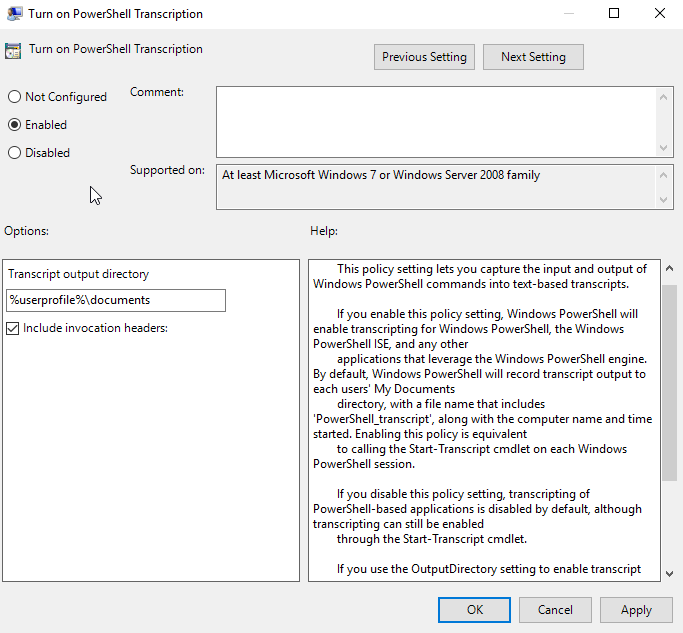
Task: Click the 'Transcript output directory' label
Action: pos(78,274)
